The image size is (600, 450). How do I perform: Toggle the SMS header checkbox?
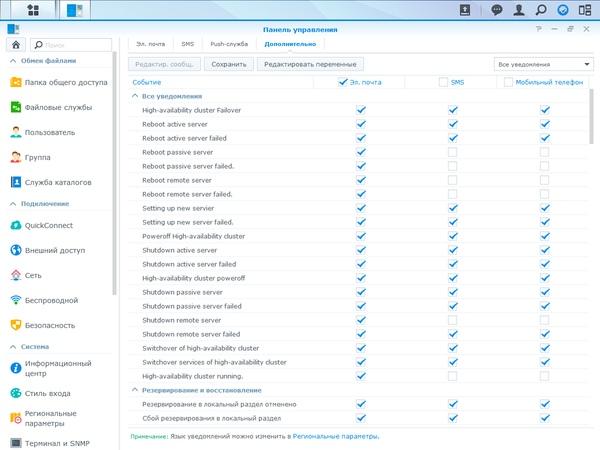pos(443,82)
